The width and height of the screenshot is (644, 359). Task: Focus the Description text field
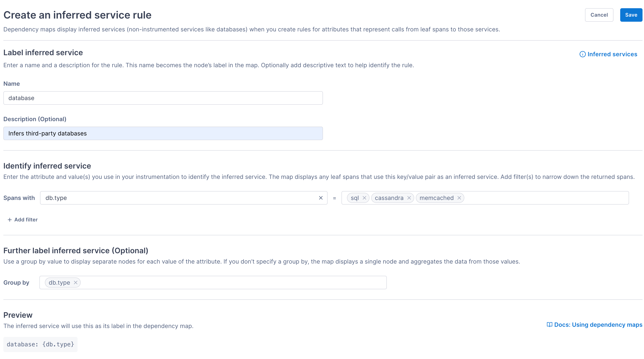[163, 133]
